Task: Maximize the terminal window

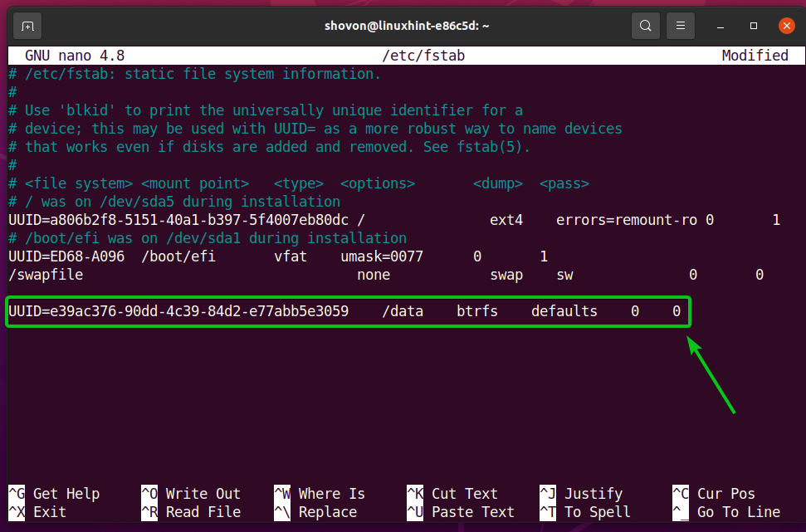Action: click(754, 26)
